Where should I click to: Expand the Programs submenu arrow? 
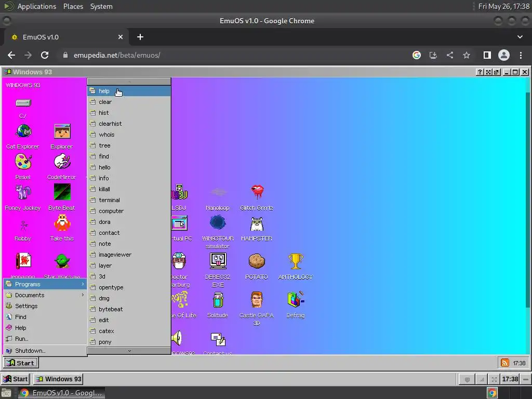(x=83, y=284)
